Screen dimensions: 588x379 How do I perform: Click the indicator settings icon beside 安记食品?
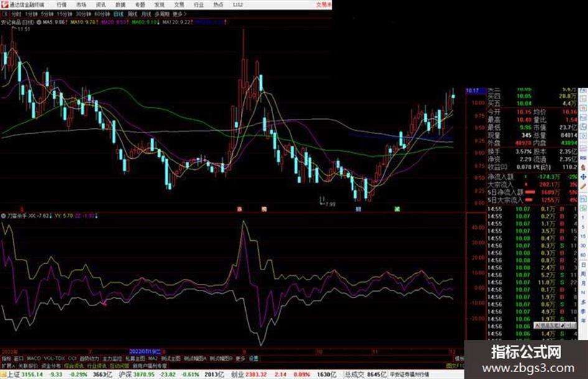click(39, 22)
